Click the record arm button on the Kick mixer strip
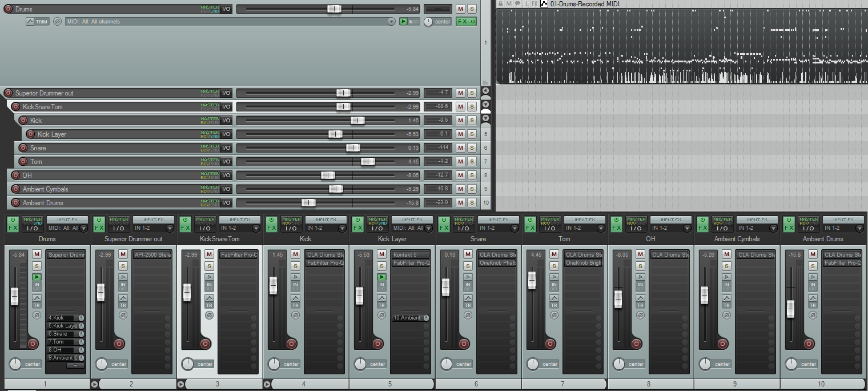 tap(291, 344)
